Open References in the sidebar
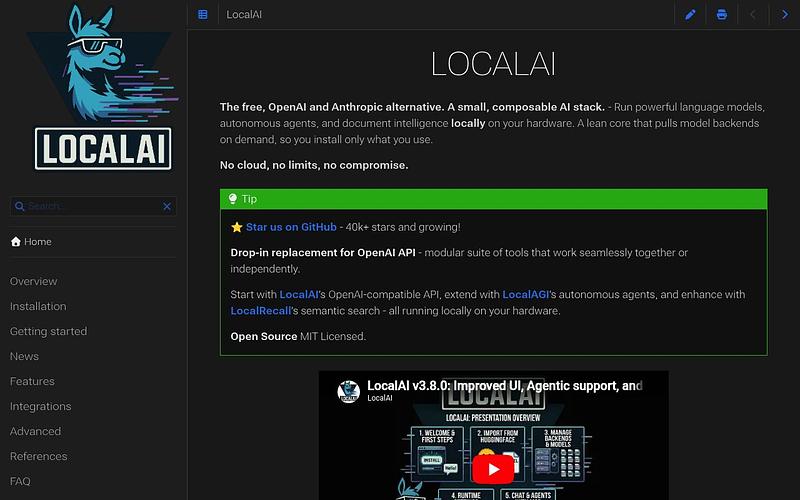Image resolution: width=800 pixels, height=500 pixels. pyautogui.click(x=38, y=456)
